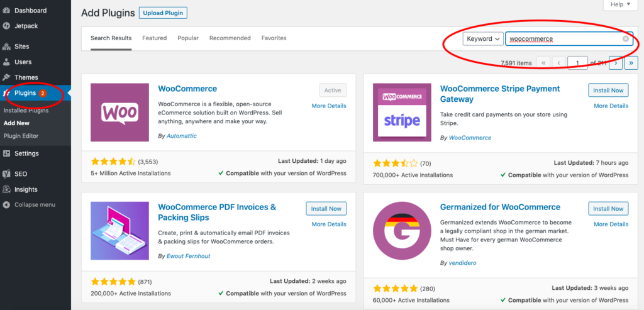Click the vendidero author link
The height and width of the screenshot is (310, 644).
[462, 263]
